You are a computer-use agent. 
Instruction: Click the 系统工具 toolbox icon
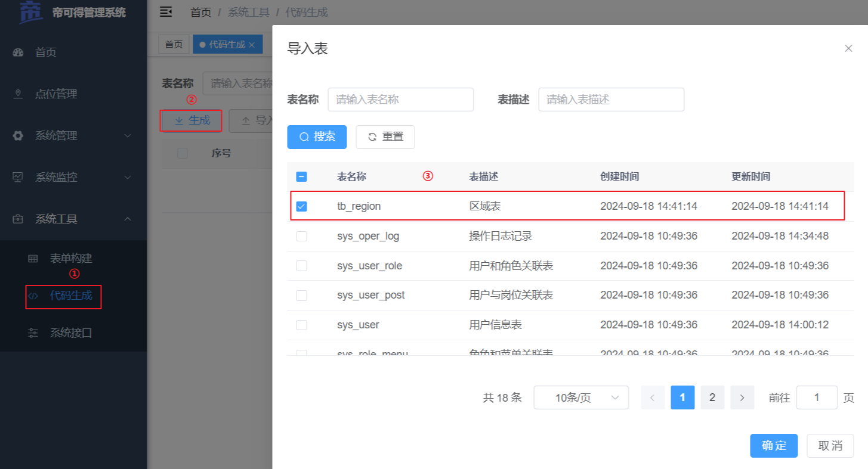[18, 219]
